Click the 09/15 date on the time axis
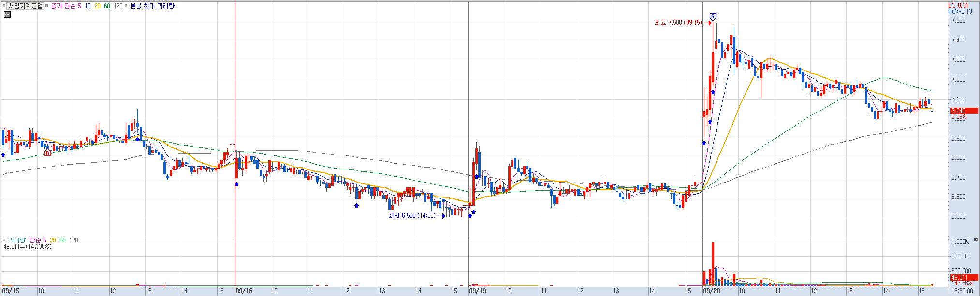The width and height of the screenshot is (980, 296). [x=11, y=291]
